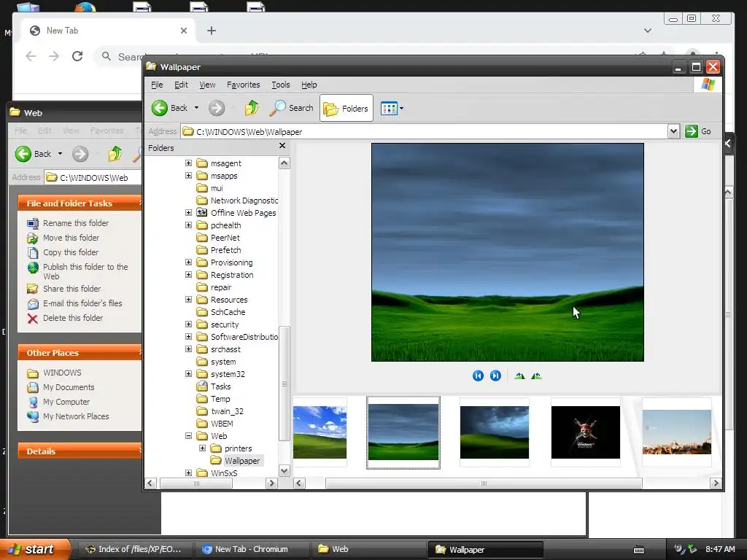
Task: Expand the msapps folder node
Action: 189,175
